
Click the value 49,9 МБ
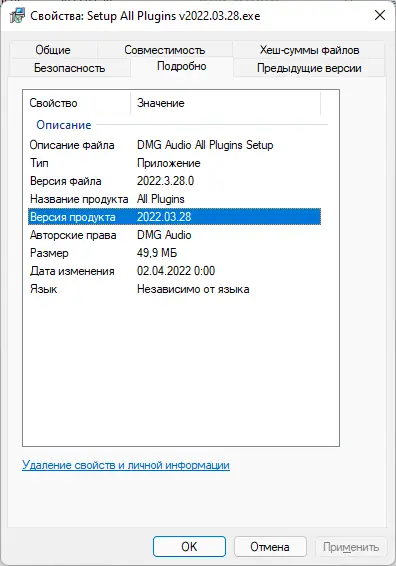tap(157, 253)
